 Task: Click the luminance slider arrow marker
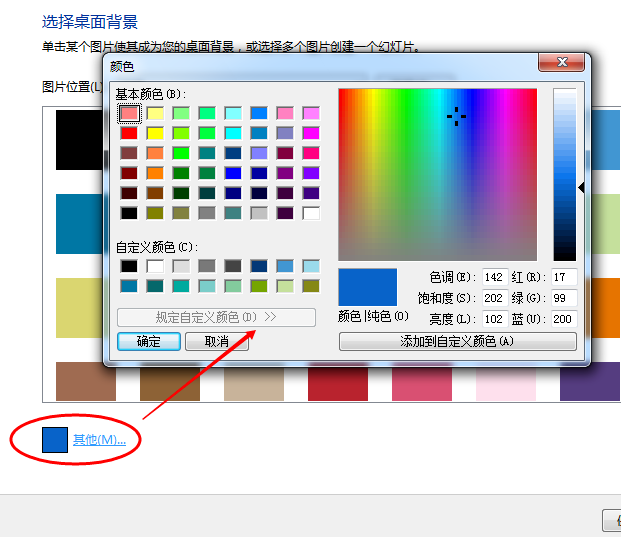point(581,188)
